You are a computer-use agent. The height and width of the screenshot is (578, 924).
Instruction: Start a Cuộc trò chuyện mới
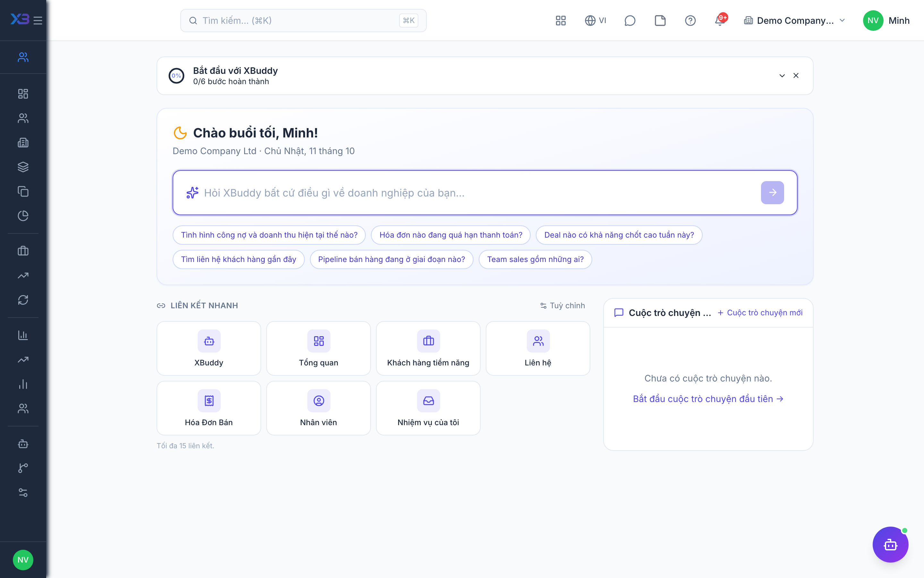coord(760,313)
